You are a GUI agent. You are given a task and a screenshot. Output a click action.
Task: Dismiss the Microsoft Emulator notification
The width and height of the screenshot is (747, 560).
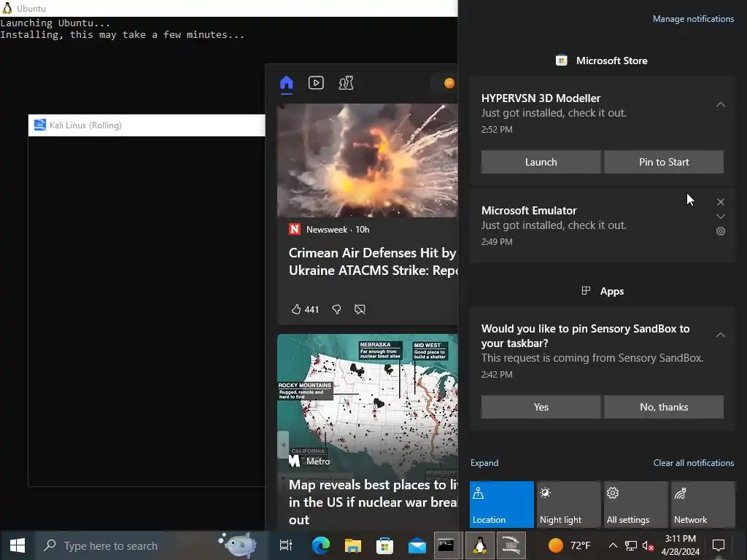coord(720,202)
